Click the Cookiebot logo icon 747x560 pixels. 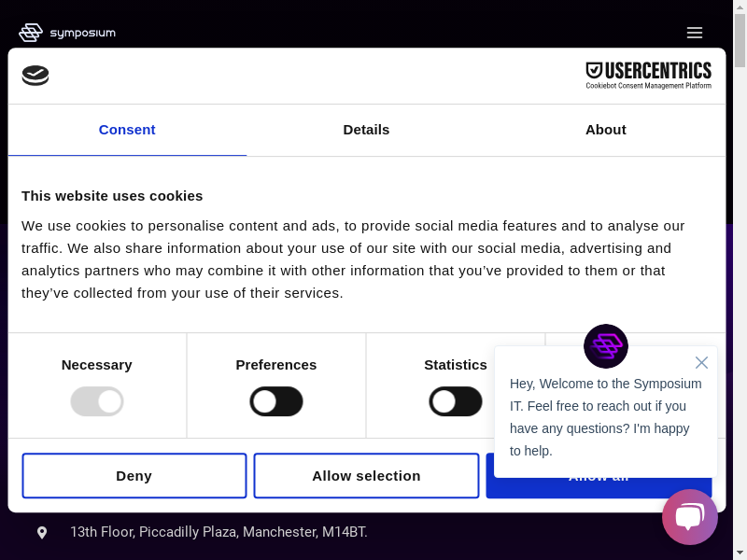point(35,76)
